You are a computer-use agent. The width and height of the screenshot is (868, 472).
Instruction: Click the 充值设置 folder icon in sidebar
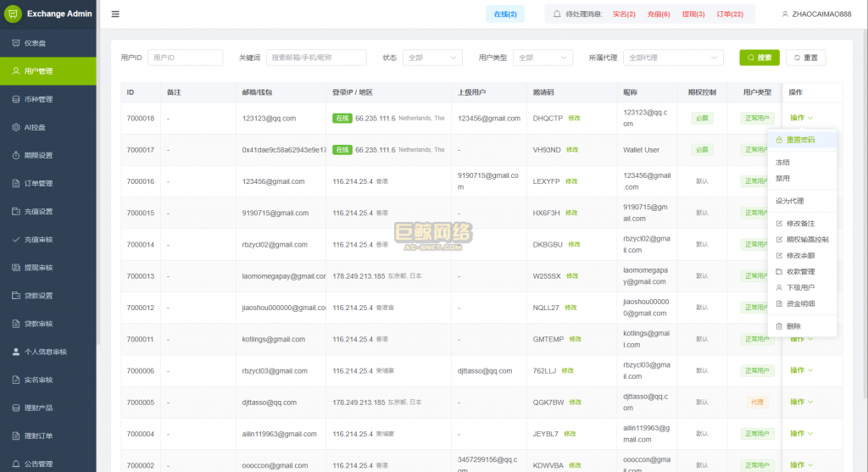point(15,211)
